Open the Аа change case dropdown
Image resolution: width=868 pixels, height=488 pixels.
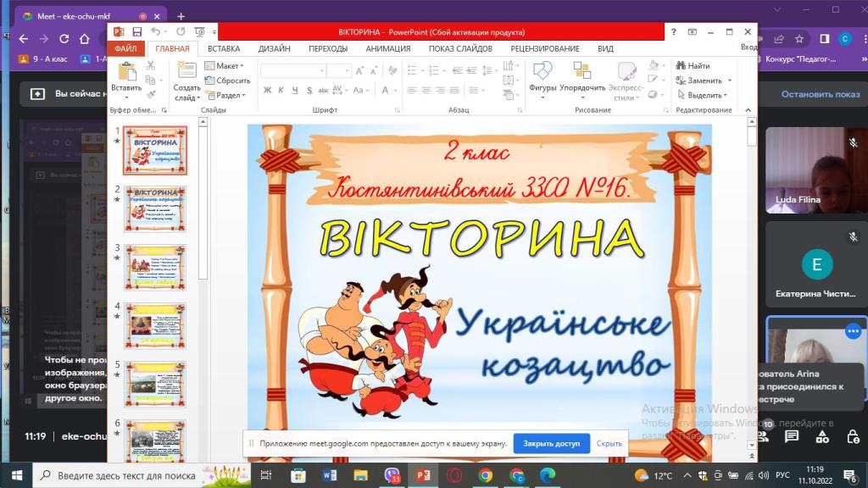click(x=359, y=90)
